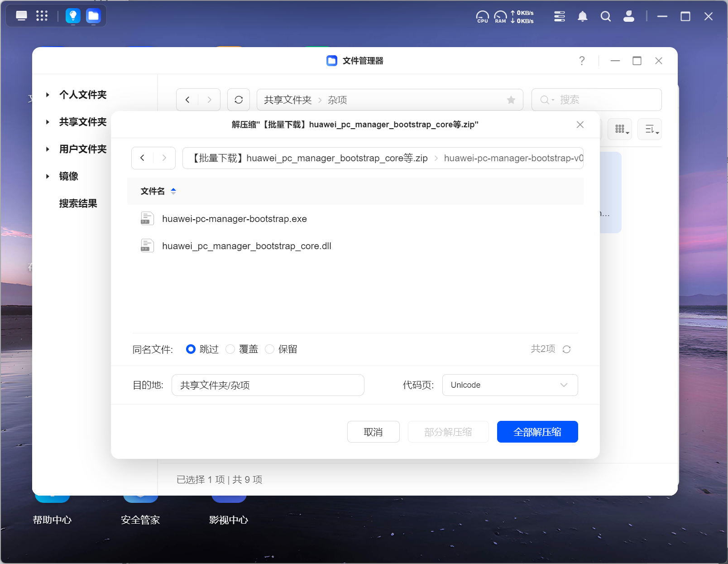
Task: Click 全部解压缩 to extract all
Action: (537, 432)
